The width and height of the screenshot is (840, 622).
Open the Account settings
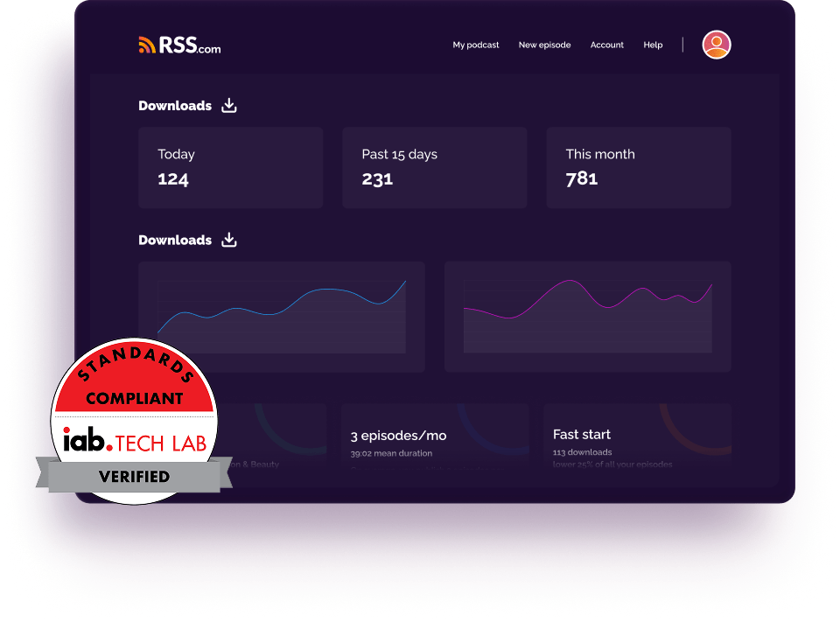pyautogui.click(x=606, y=45)
